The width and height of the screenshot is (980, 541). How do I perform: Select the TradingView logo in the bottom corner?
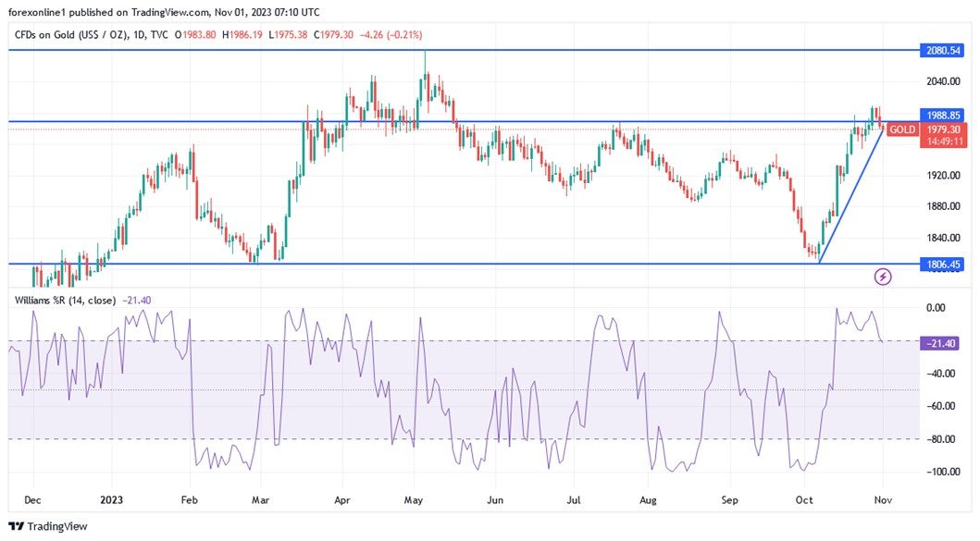point(43,525)
